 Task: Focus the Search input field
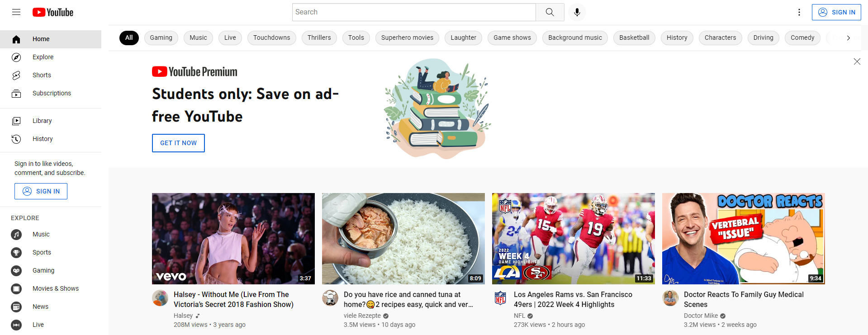(x=414, y=12)
